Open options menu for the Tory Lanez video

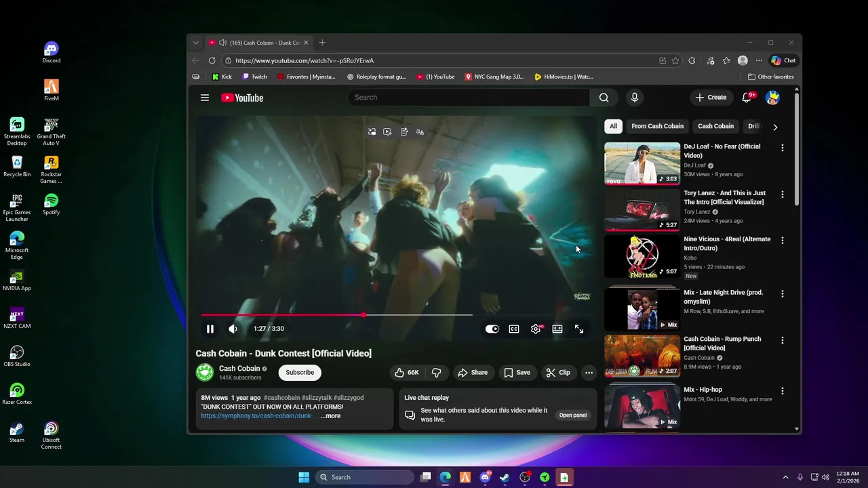point(783,195)
